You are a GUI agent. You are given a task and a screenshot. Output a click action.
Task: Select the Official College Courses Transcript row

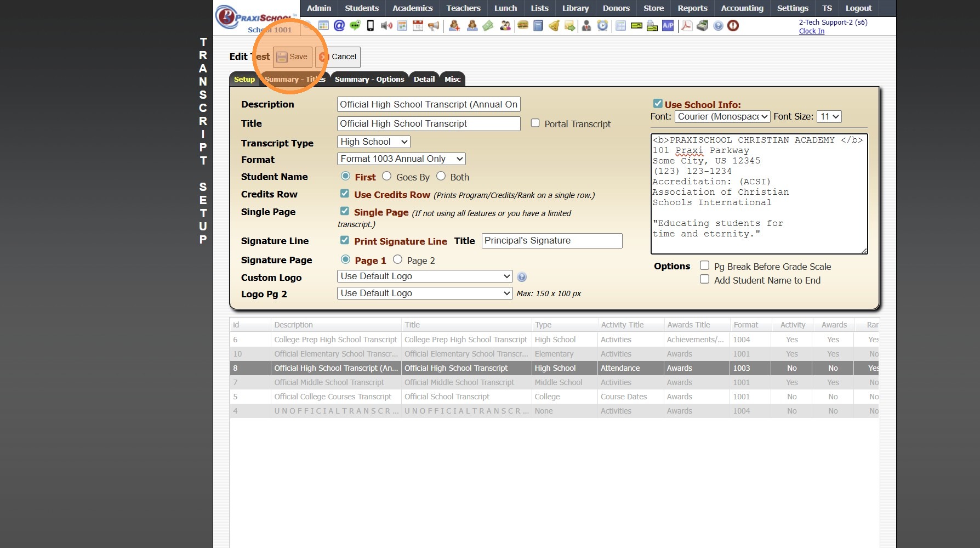(554, 397)
